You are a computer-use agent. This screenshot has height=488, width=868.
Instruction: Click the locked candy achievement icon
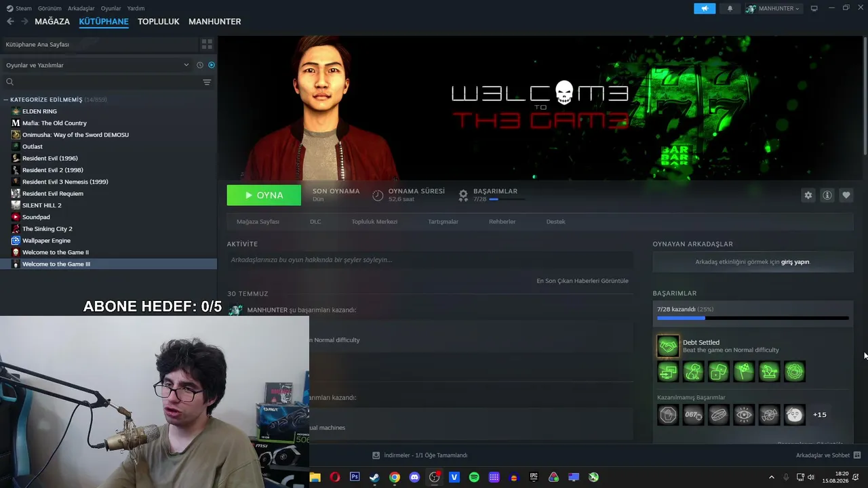[x=769, y=415]
